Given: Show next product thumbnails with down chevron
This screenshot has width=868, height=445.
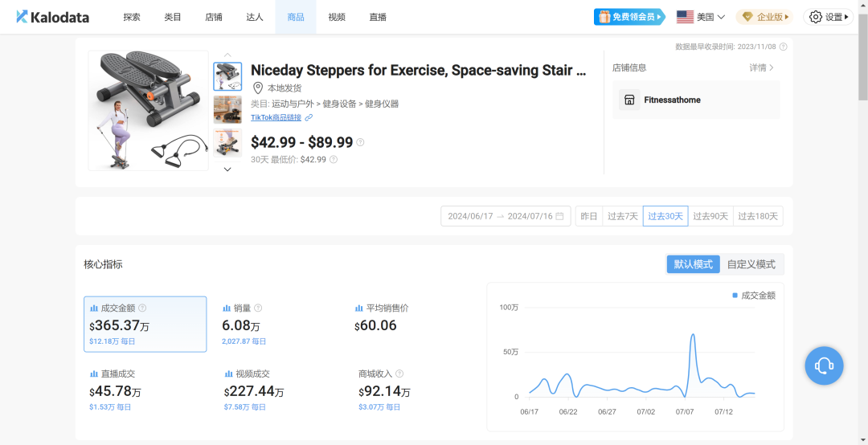Looking at the screenshot, I should click(x=227, y=169).
